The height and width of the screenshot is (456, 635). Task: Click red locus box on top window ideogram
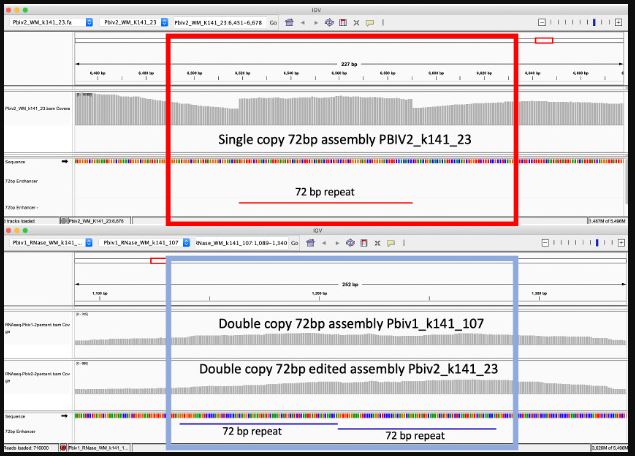click(x=544, y=40)
